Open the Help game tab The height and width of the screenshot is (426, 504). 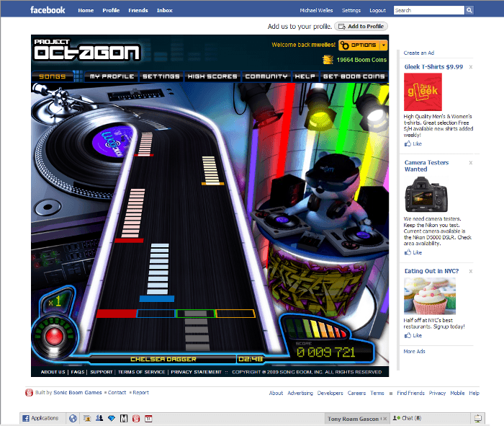pyautogui.click(x=305, y=76)
